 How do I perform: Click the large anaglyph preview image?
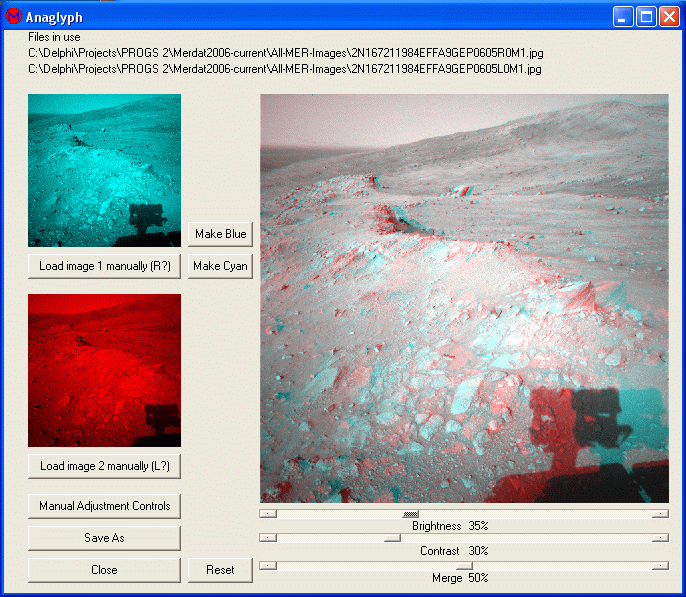[x=464, y=298]
